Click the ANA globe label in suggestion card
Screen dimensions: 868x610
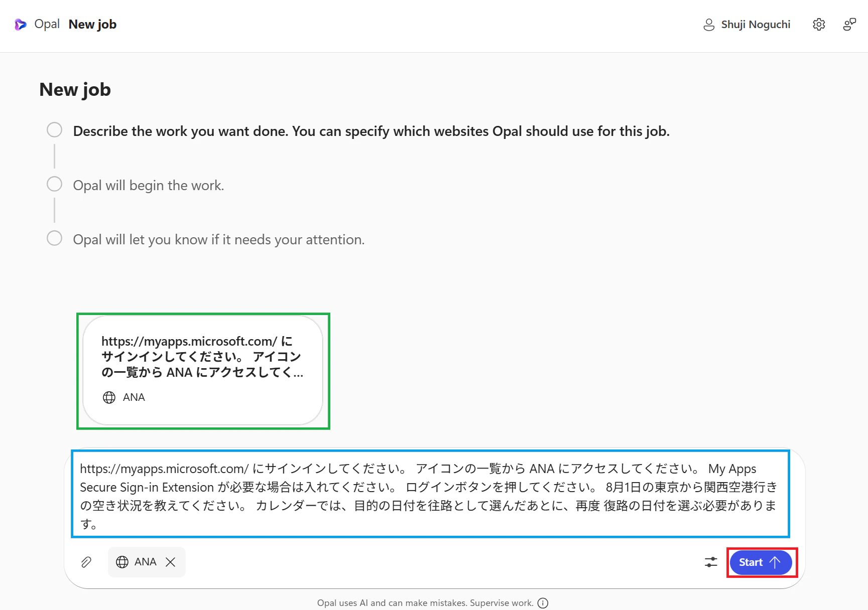pyautogui.click(x=124, y=397)
